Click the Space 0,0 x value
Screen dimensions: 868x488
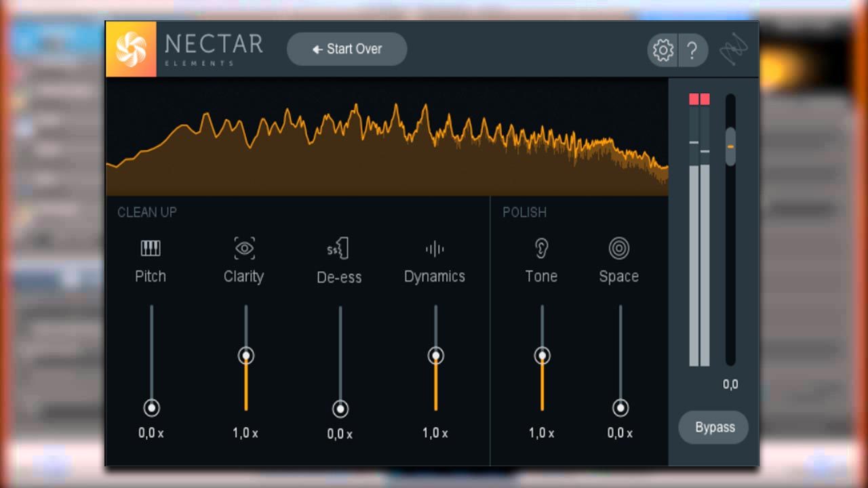620,433
